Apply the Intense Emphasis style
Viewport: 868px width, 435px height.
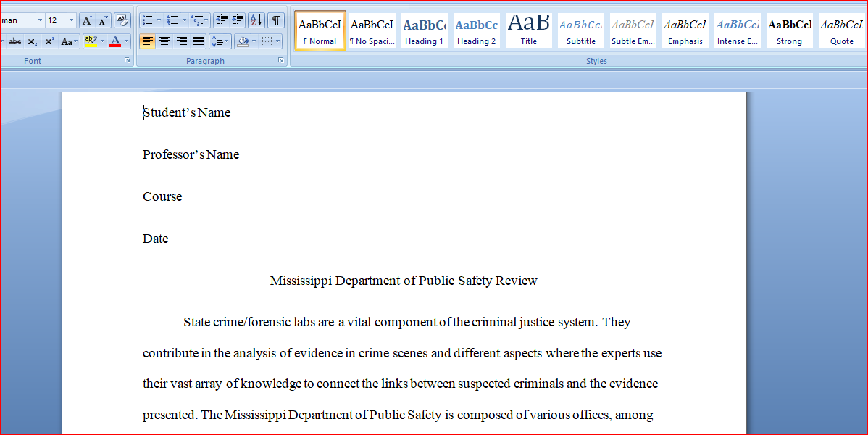pyautogui.click(x=738, y=31)
